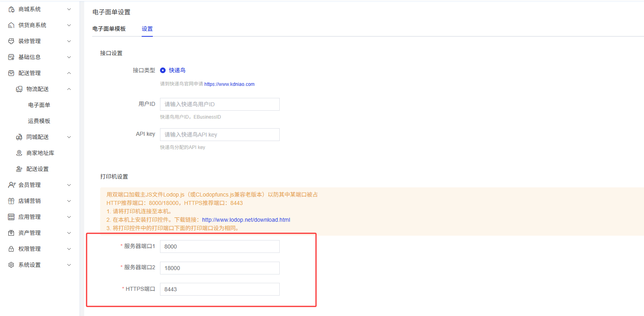The image size is (644, 316).
Task: Click the HTTPS端口 field containing 8443
Action: (x=220, y=289)
